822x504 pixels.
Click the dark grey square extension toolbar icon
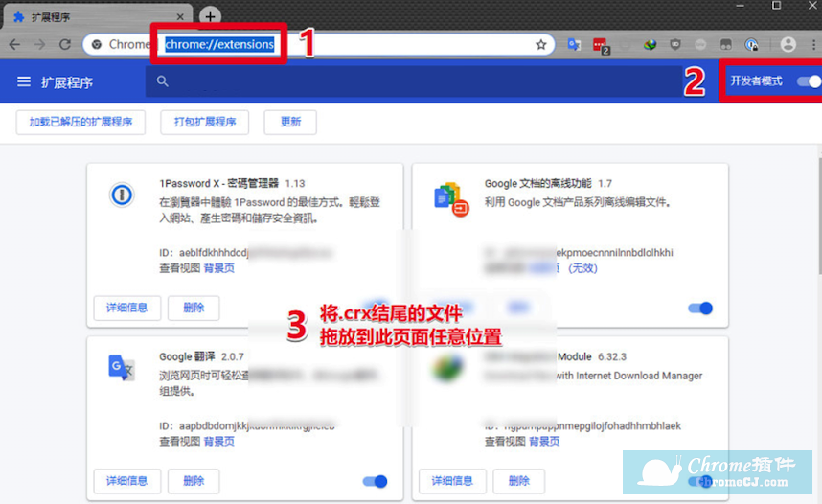[725, 45]
